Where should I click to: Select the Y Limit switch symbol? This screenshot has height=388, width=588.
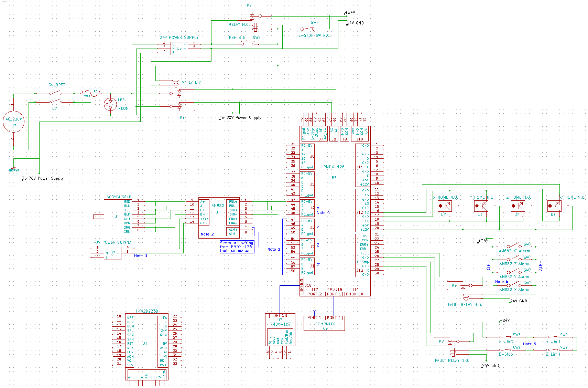click(x=553, y=337)
